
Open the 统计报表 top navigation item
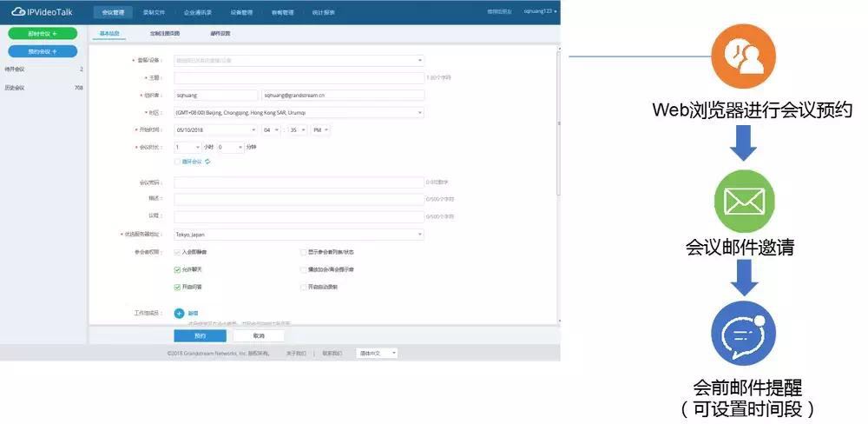click(x=323, y=12)
